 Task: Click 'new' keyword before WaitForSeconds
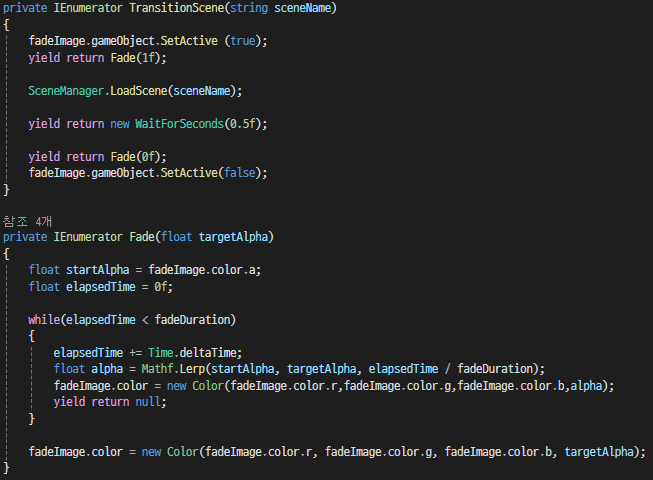click(120, 124)
